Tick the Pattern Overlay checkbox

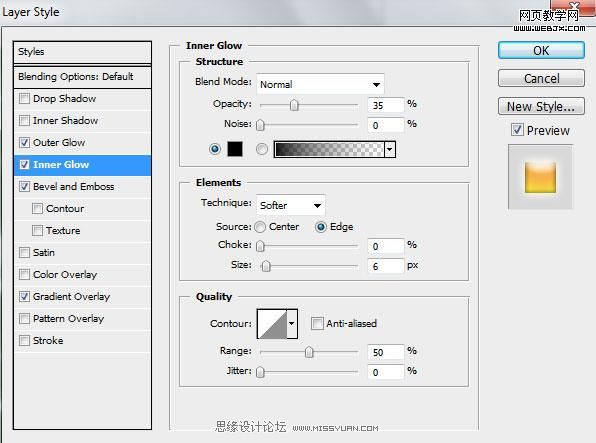[x=24, y=318]
